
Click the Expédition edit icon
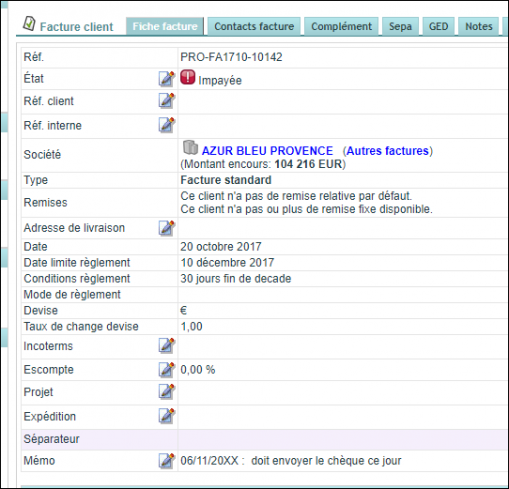click(167, 416)
